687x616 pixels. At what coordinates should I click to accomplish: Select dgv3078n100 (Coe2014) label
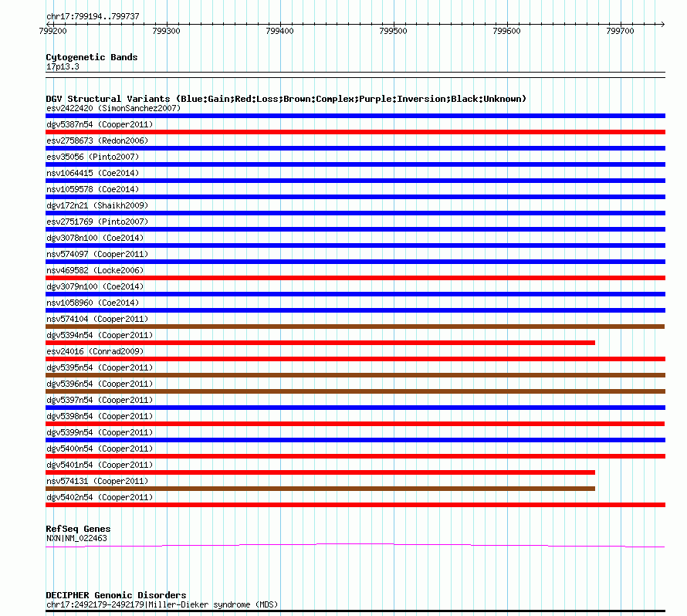[95, 238]
